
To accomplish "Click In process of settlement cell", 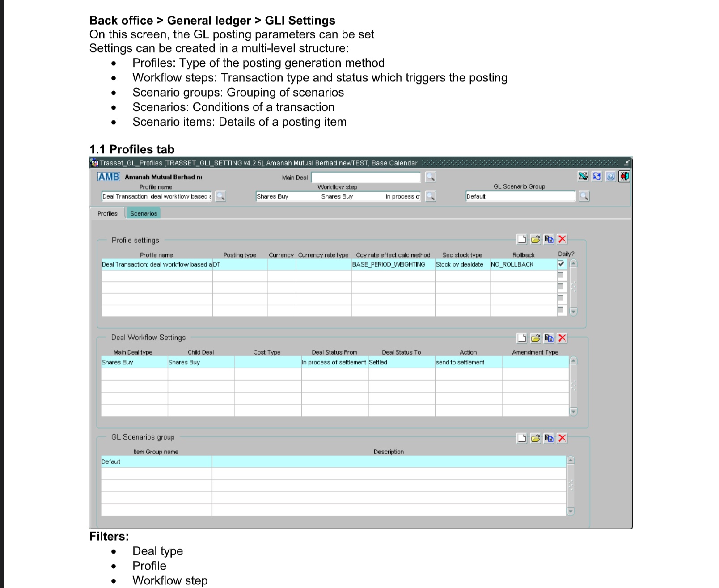I will pos(335,362).
